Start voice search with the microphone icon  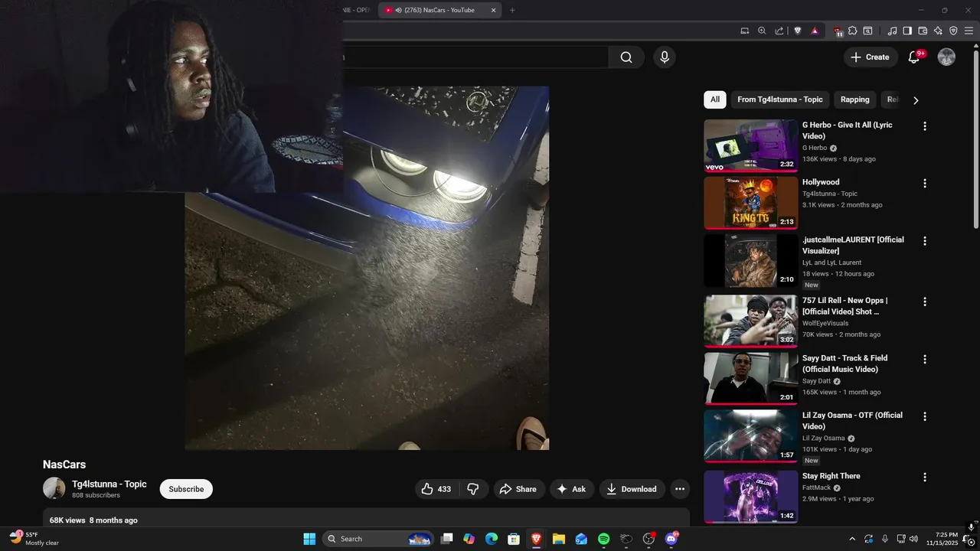pyautogui.click(x=664, y=57)
